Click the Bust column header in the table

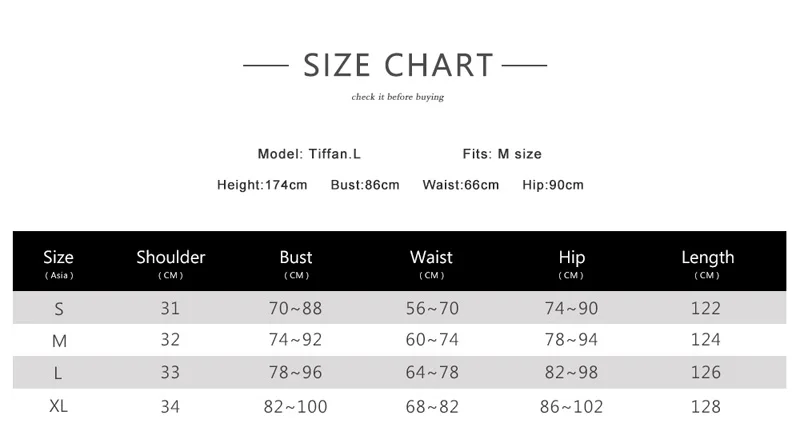point(296,262)
